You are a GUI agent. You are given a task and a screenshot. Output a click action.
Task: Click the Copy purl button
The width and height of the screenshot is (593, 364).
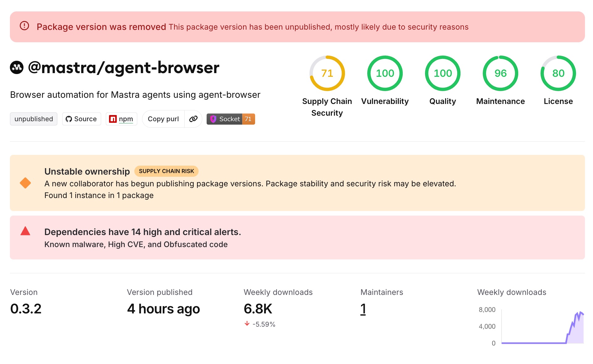pyautogui.click(x=163, y=119)
